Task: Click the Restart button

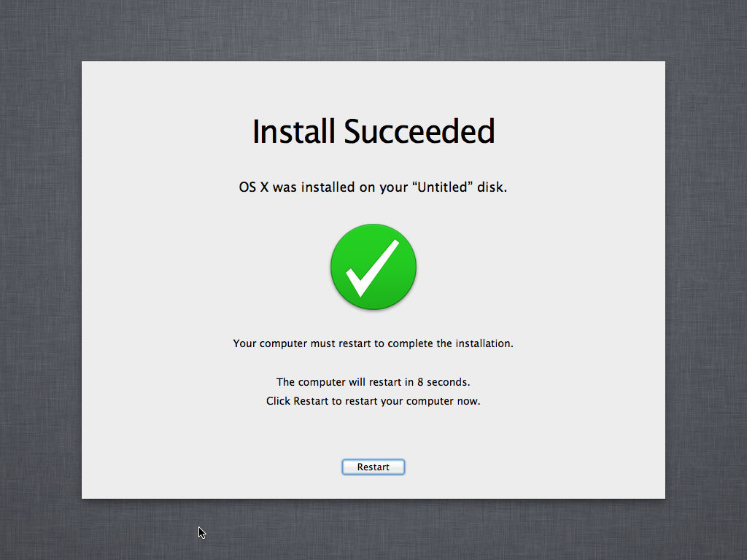Action: point(373,467)
